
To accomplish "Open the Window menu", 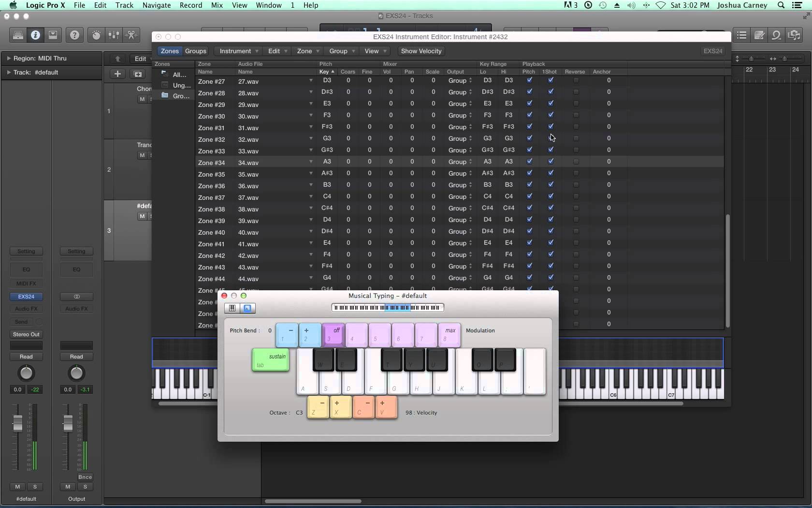I will coord(268,5).
